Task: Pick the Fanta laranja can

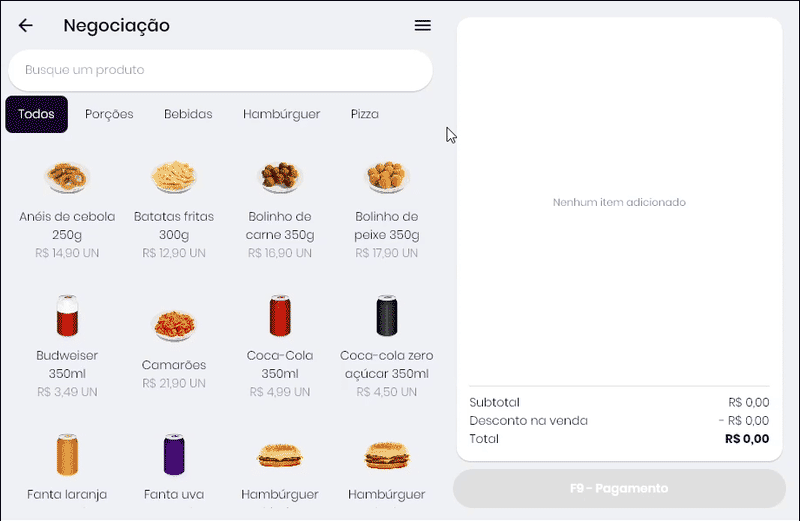Action: 68,455
